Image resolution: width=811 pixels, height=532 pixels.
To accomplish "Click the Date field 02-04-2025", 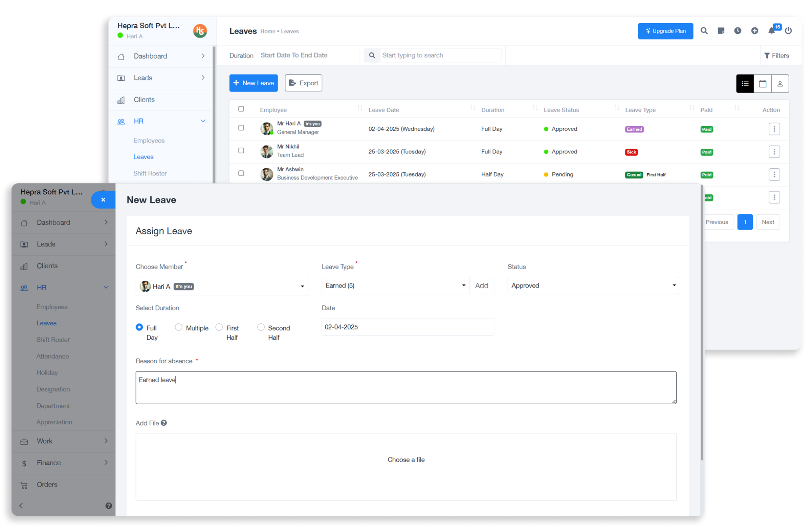I will (408, 327).
